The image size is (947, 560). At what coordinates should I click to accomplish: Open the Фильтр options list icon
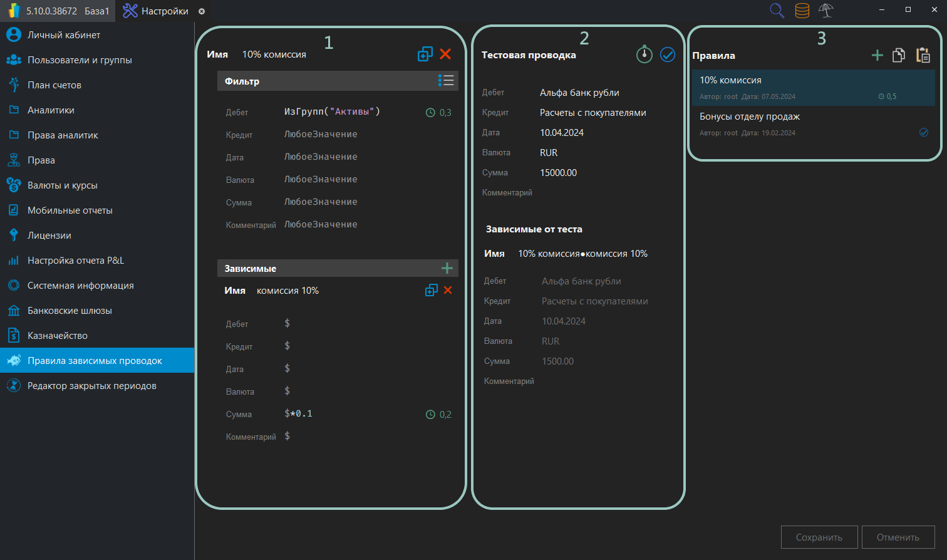pyautogui.click(x=447, y=80)
